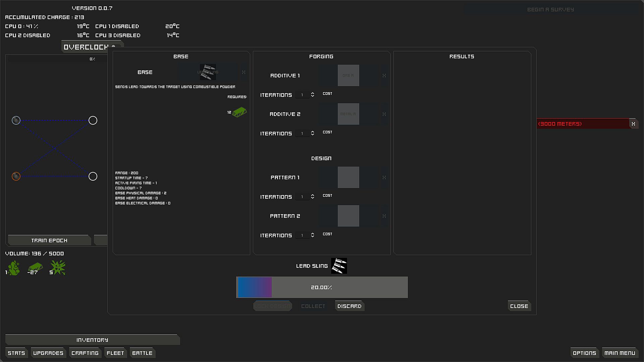Click the required metal ingot icon under Requires

[x=239, y=112]
